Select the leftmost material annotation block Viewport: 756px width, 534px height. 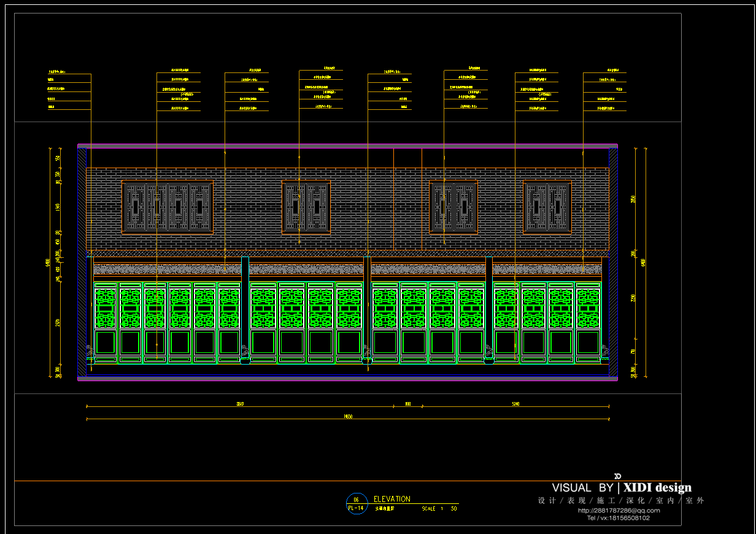click(69, 92)
